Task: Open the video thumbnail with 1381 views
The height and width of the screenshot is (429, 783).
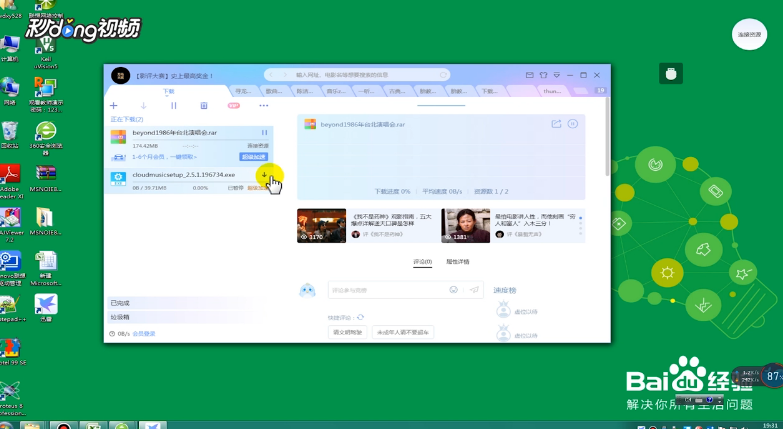Action: coord(465,226)
